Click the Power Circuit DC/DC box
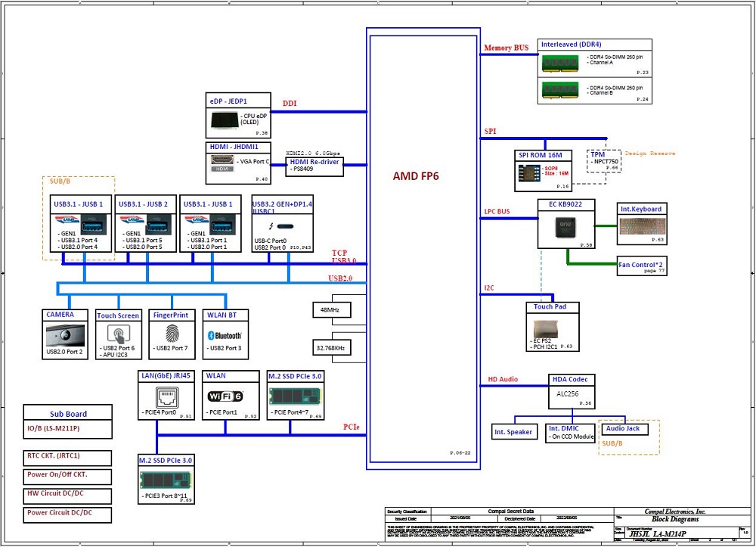Image resolution: width=756 pixels, height=547 pixels. pyautogui.click(x=67, y=514)
